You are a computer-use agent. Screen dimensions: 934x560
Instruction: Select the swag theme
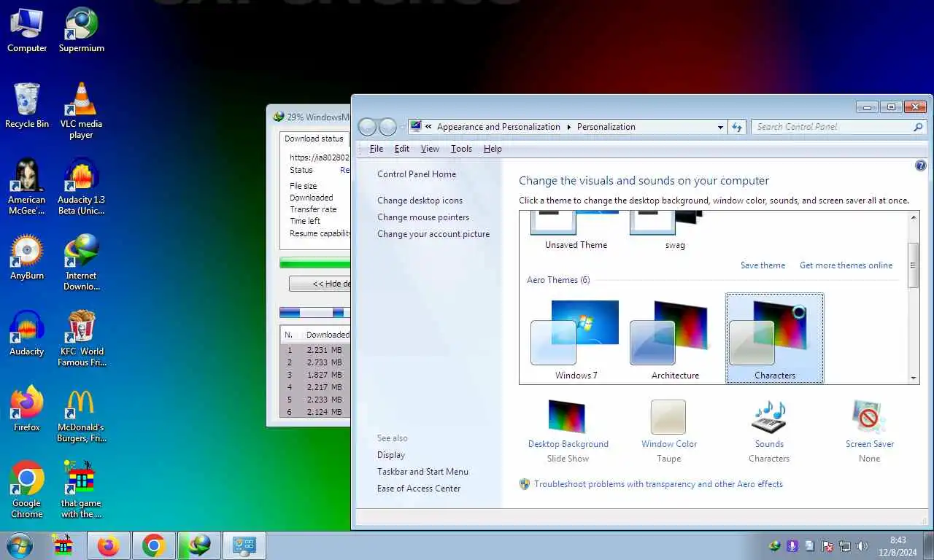click(x=674, y=231)
